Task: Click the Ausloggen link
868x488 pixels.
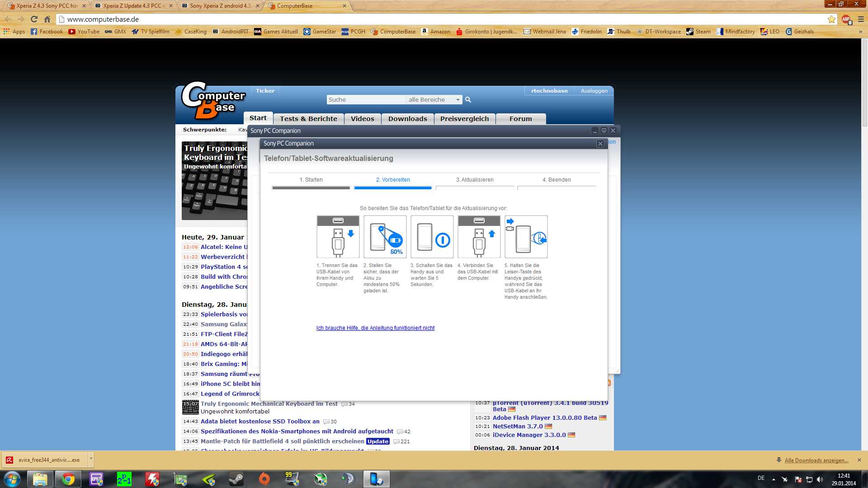Action: pos(594,91)
